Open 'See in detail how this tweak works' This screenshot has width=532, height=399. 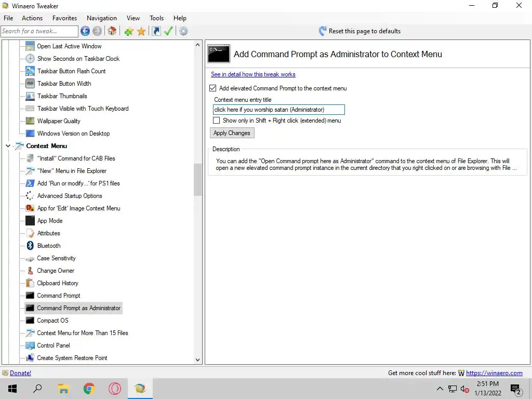point(253,74)
